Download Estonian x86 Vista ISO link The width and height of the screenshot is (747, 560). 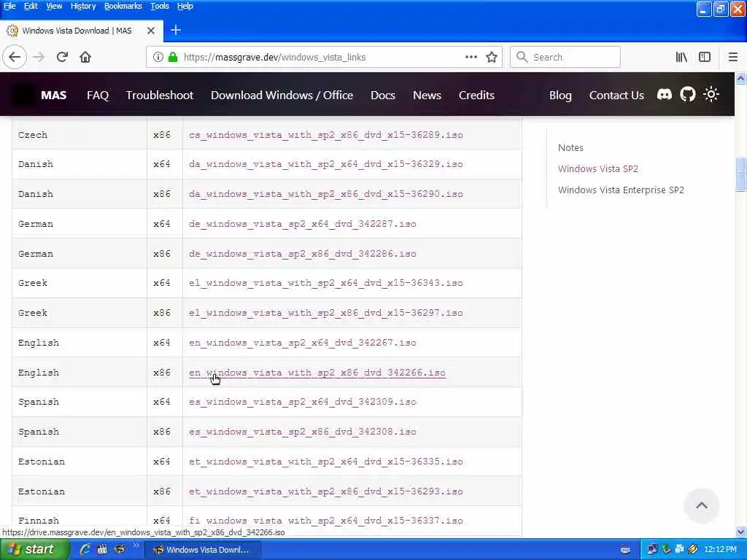(x=326, y=491)
